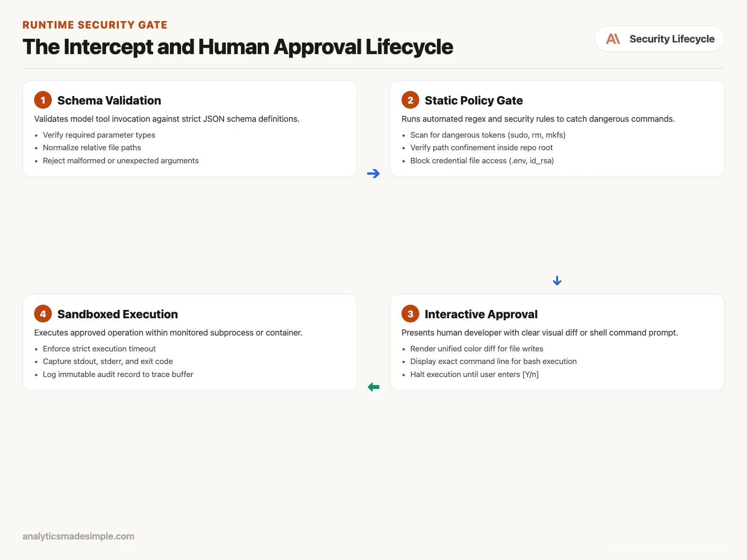747x560 pixels.
Task: Click the number 3 badge beside Interactive Approval
Action: pyautogui.click(x=410, y=314)
